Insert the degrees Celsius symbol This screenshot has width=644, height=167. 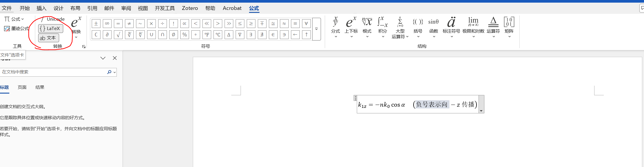coord(218,35)
